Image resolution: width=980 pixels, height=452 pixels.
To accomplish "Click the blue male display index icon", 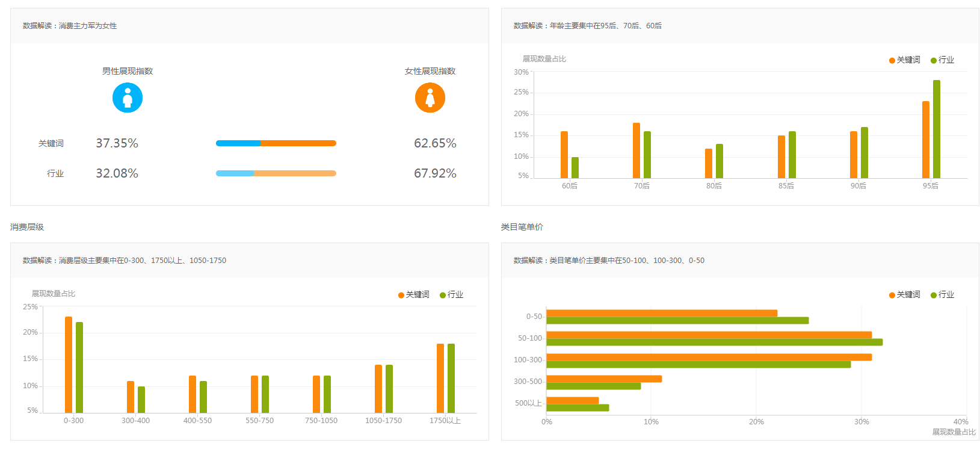I will click(128, 98).
